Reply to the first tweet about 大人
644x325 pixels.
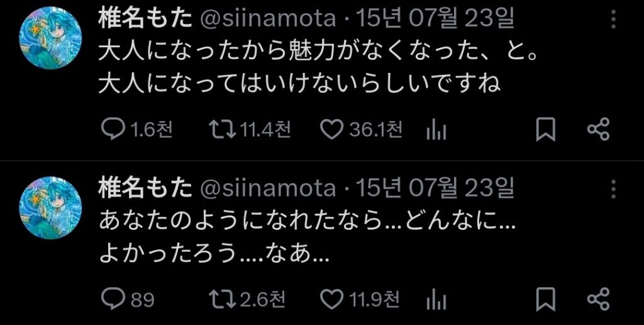(x=114, y=130)
